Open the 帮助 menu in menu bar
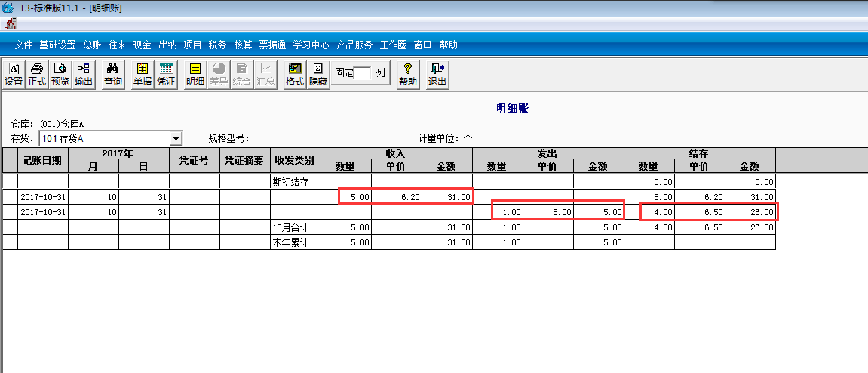The width and height of the screenshot is (868, 373). [x=449, y=45]
